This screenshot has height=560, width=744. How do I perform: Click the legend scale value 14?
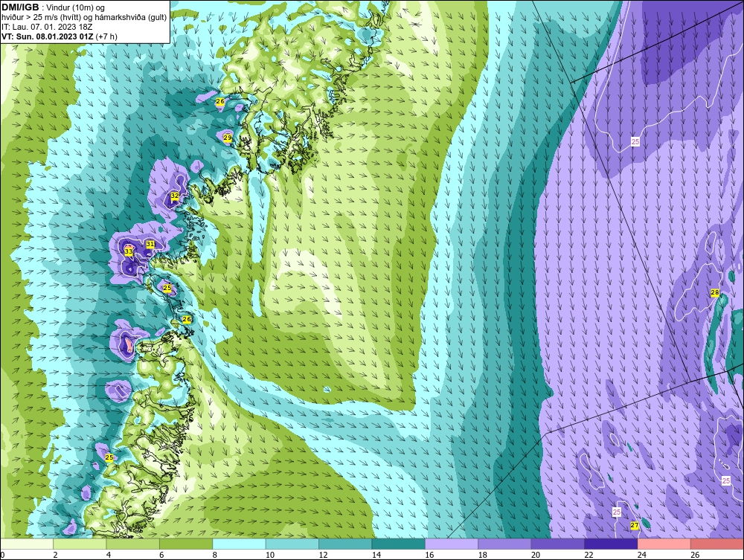[376, 555]
